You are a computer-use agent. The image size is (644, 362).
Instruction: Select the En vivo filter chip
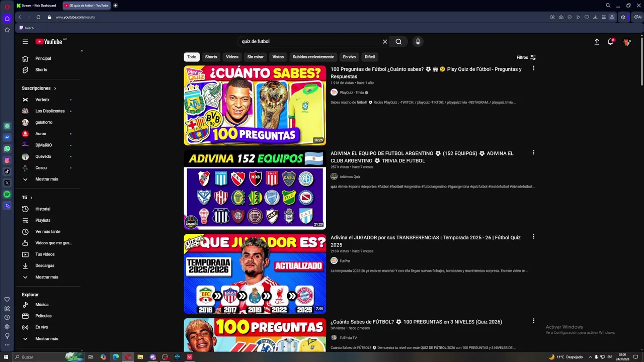349,57
